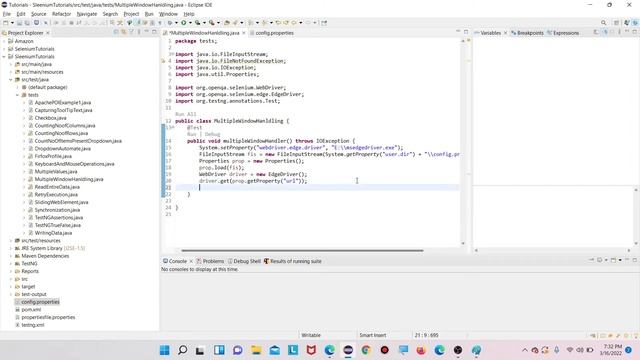Switch to the Breakpoints tab
This screenshot has width=640, height=360.
coord(527,33)
